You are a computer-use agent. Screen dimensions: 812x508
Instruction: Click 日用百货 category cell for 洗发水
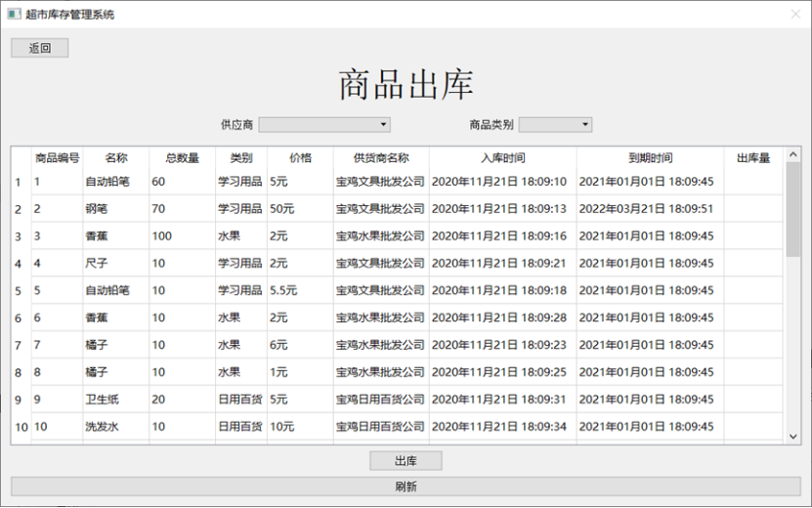point(241,427)
